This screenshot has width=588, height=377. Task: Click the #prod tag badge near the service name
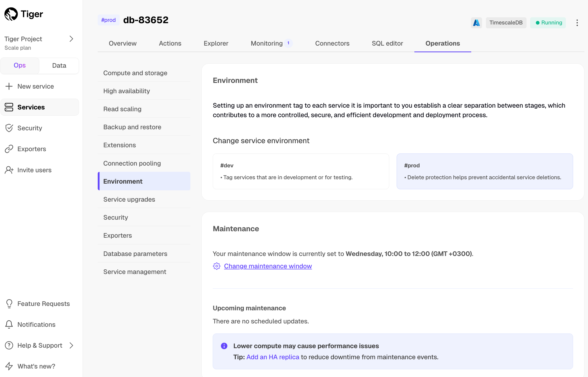108,20
